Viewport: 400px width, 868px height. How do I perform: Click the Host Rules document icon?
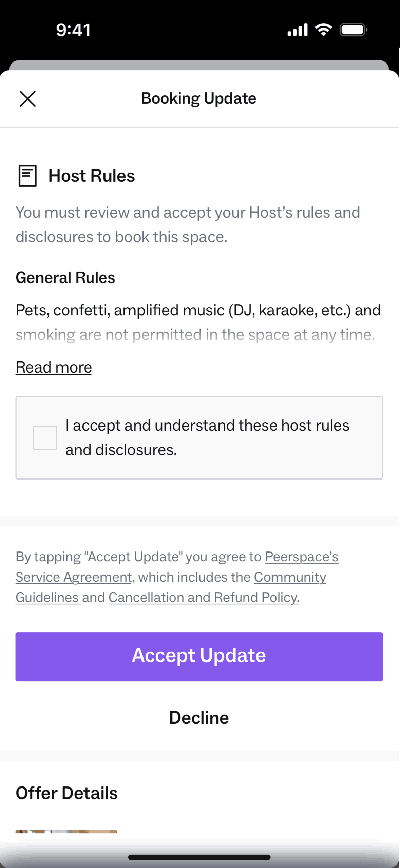tap(27, 176)
